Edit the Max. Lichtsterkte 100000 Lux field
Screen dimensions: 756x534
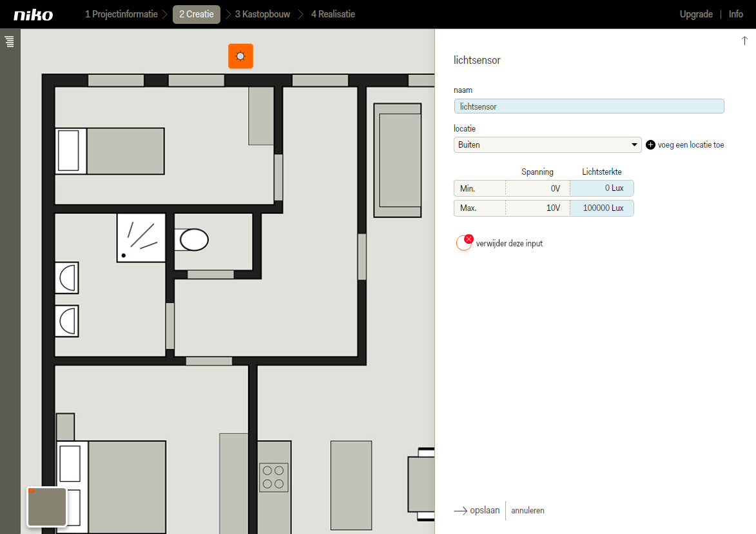601,208
